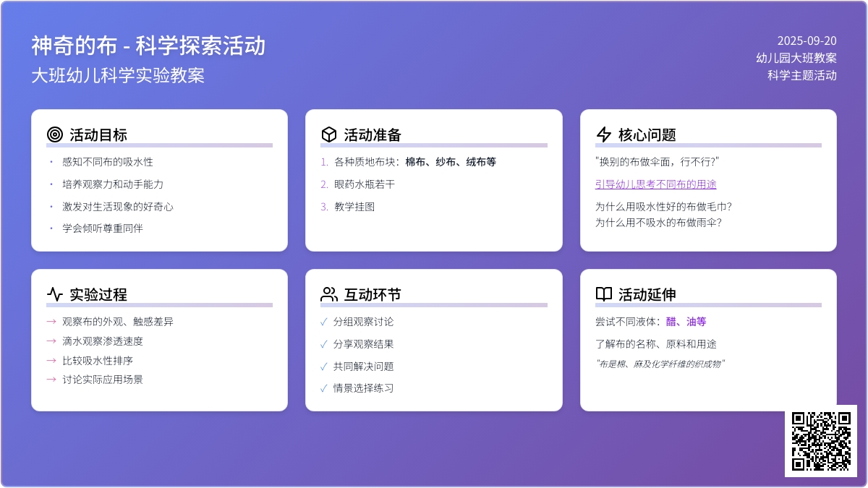Click the date 2025-09-20

coord(807,40)
